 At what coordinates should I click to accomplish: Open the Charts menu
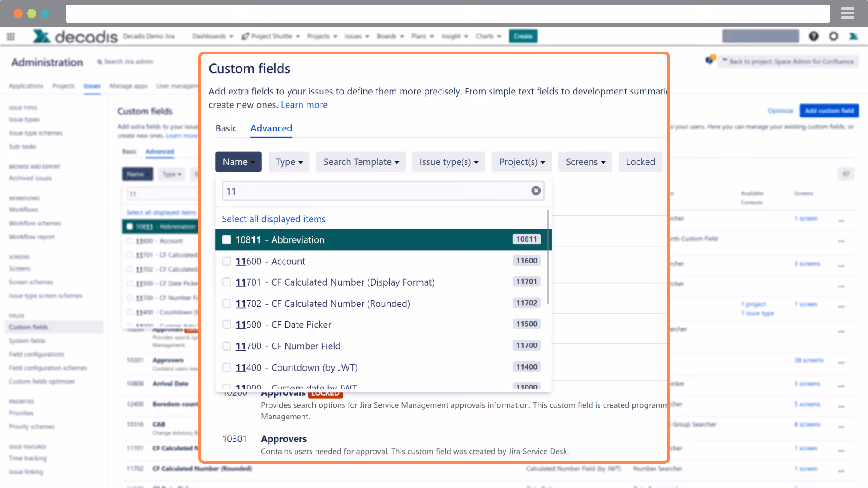(488, 36)
